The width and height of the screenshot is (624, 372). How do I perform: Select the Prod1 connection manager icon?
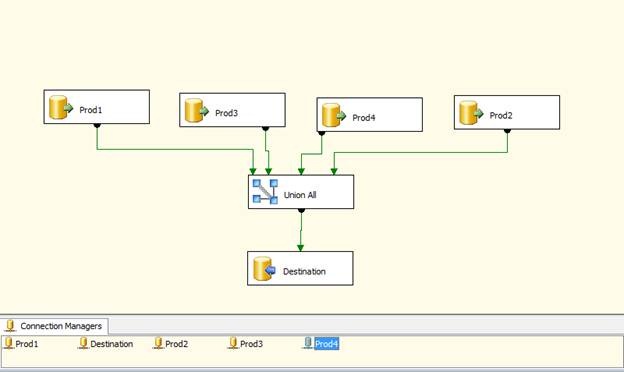(x=9, y=343)
